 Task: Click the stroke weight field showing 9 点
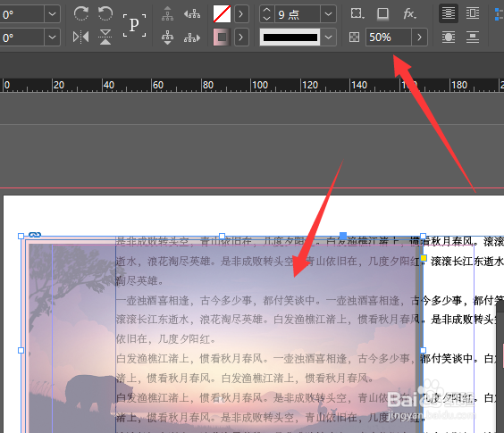(298, 13)
